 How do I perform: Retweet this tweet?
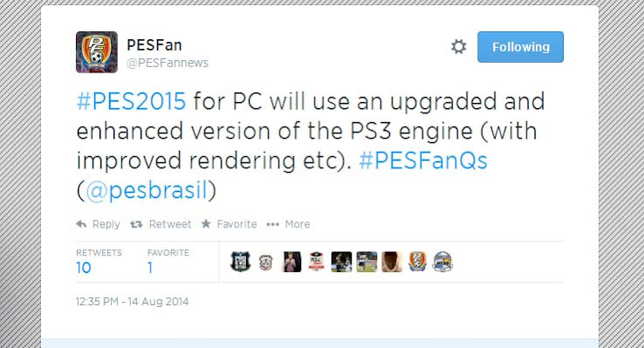[161, 224]
